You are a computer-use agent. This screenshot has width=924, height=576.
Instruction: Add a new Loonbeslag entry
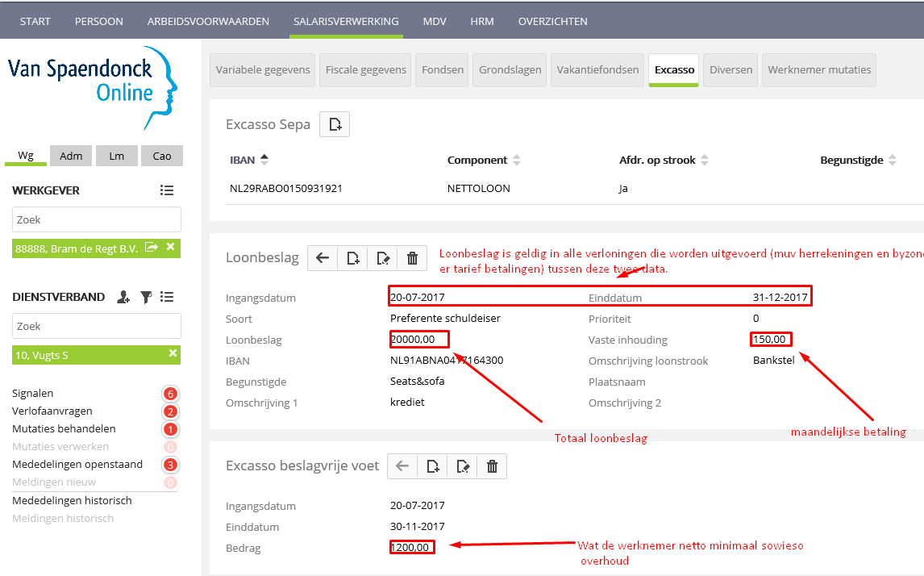pyautogui.click(x=352, y=257)
